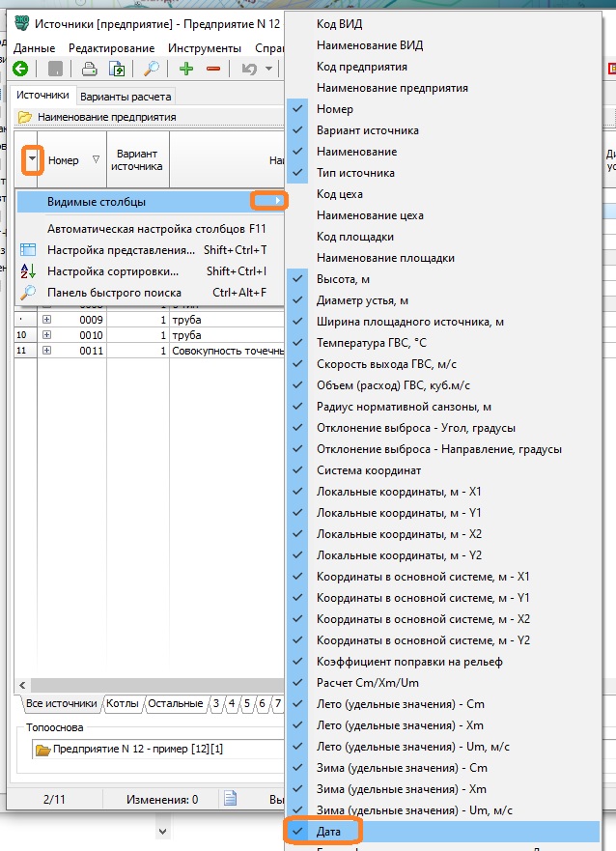Screen dimensions: 616x851
Task: Enable the 'Код цеха' column
Action: pyautogui.click(x=341, y=194)
